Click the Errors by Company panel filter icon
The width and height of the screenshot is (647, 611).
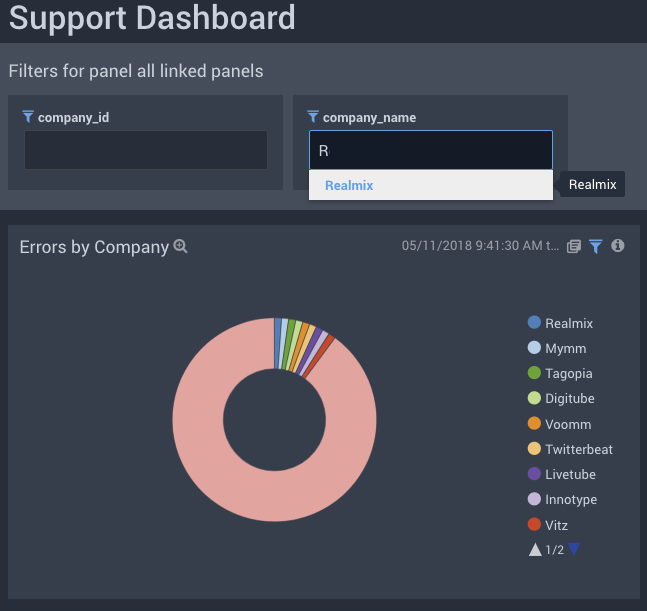[x=595, y=246]
